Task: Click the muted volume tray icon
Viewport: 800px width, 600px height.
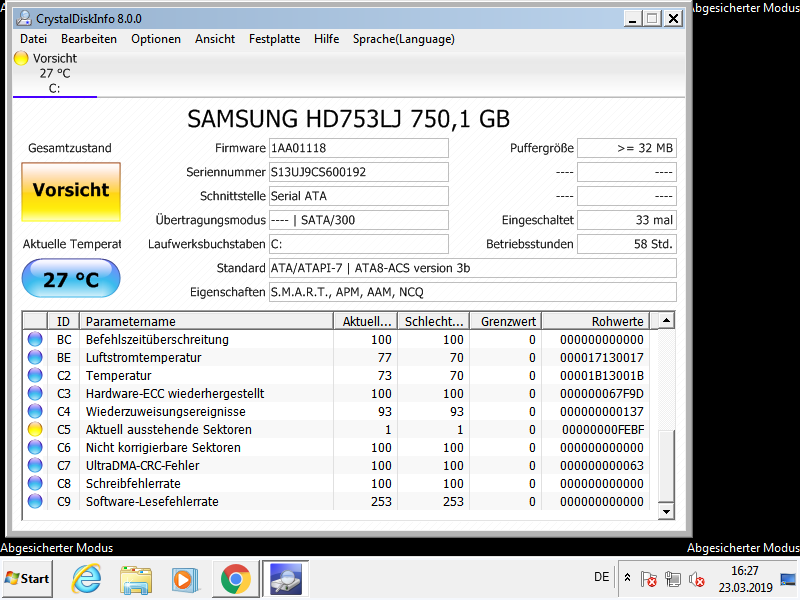Action: pyautogui.click(x=696, y=579)
